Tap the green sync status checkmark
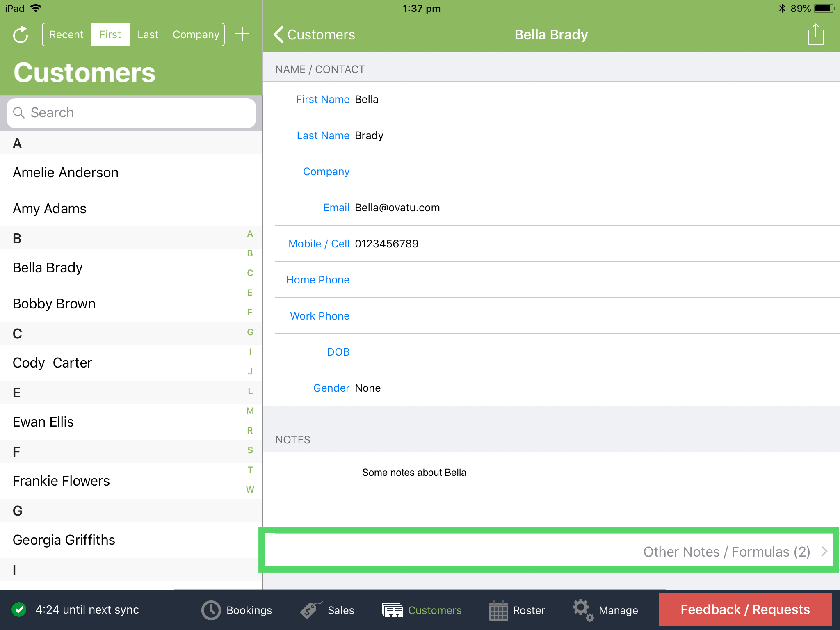Image resolution: width=840 pixels, height=630 pixels. [19, 609]
